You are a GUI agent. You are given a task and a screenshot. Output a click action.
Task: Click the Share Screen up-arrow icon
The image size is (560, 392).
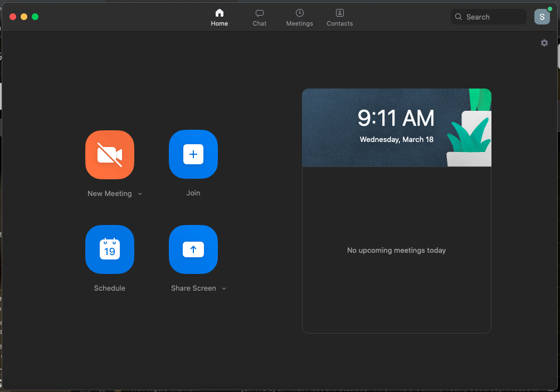point(193,249)
